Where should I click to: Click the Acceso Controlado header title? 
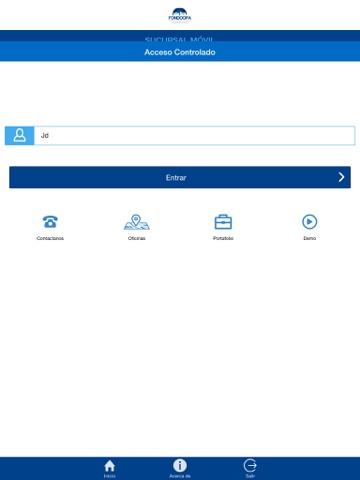pyautogui.click(x=180, y=52)
